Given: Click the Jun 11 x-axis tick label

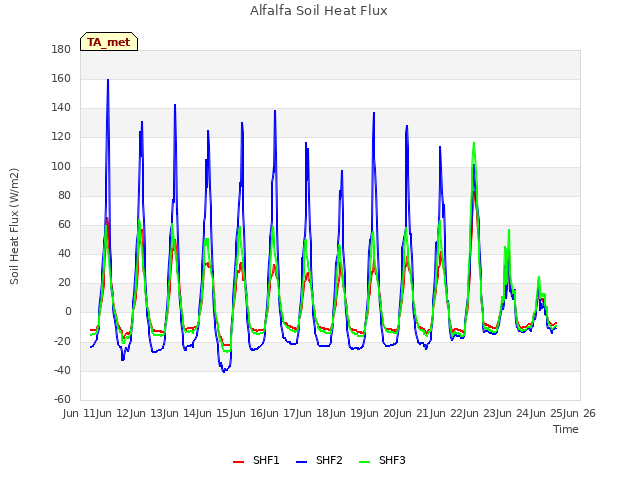Looking at the screenshot, I should [81, 413].
